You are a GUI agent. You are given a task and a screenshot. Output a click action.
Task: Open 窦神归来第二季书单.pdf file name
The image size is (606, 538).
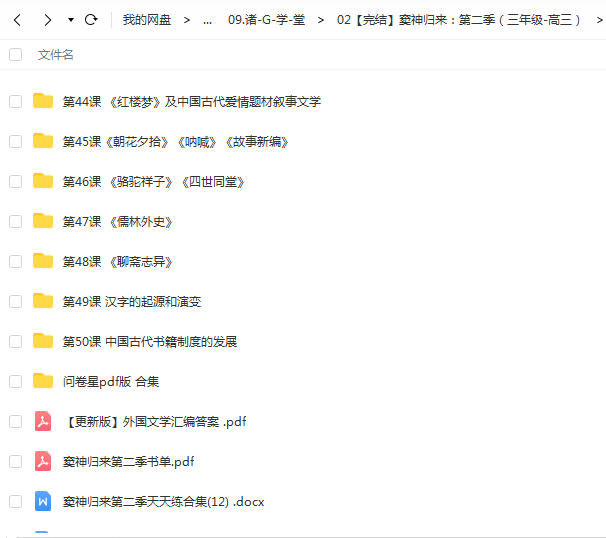coord(128,461)
